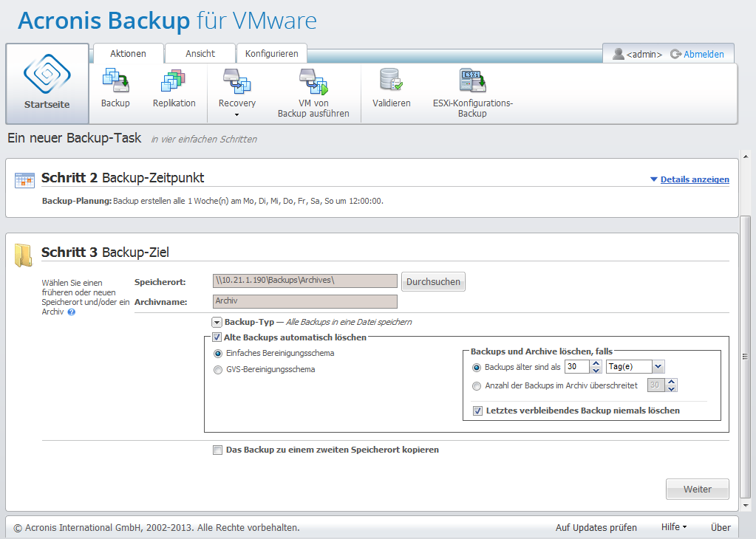Click the Weiter button
This screenshot has height=539, width=756.
[x=697, y=490]
